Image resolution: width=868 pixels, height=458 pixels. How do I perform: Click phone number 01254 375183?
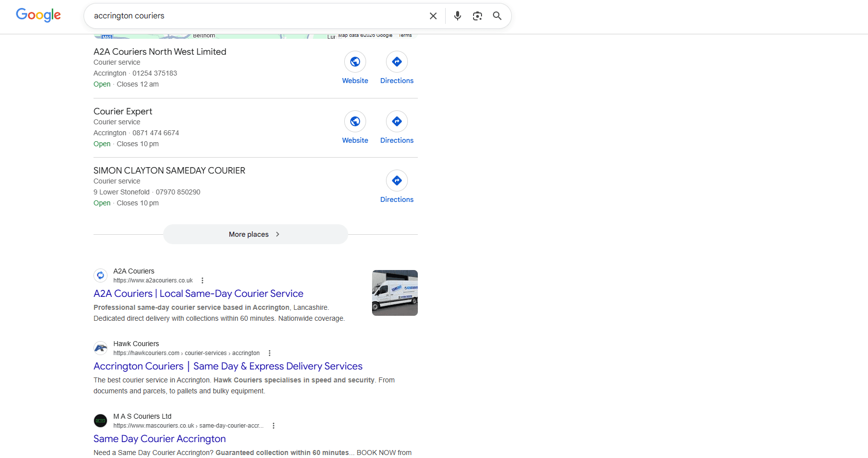coord(155,73)
